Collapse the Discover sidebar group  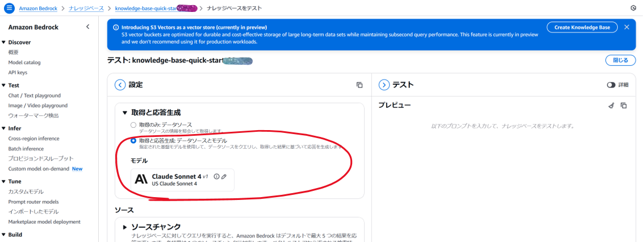point(4,42)
